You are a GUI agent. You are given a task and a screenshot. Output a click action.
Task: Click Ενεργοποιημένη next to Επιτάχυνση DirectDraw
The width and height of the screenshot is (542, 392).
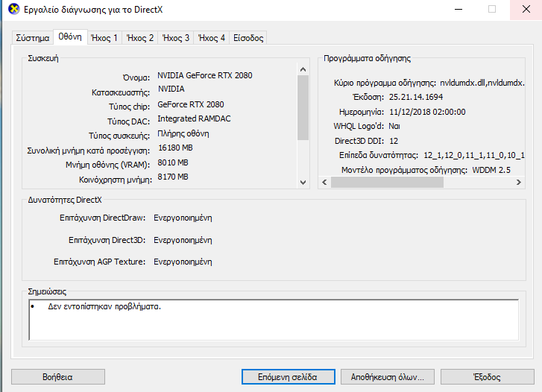(183, 218)
